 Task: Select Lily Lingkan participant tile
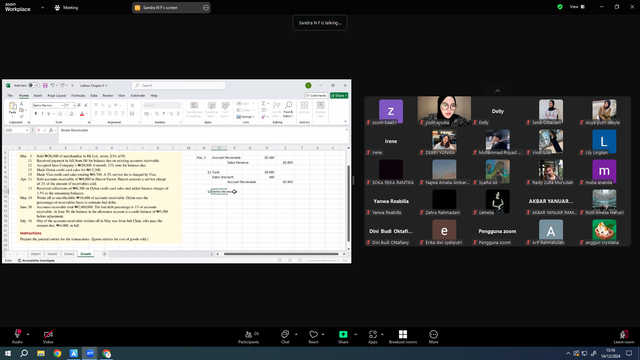pyautogui.click(x=604, y=141)
